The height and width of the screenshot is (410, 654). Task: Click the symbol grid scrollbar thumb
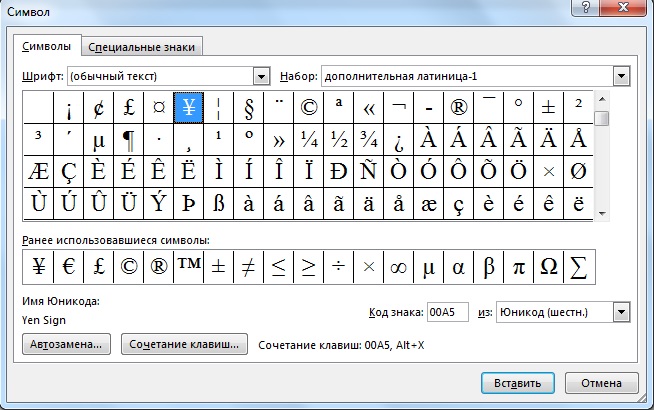[602, 118]
